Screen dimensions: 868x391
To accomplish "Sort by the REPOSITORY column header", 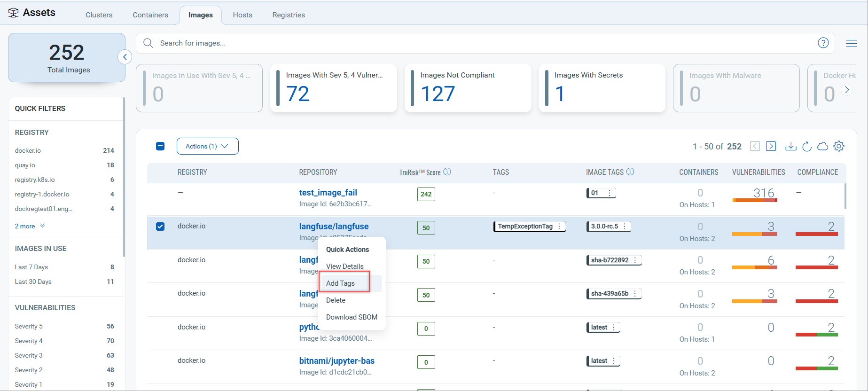I will point(318,172).
